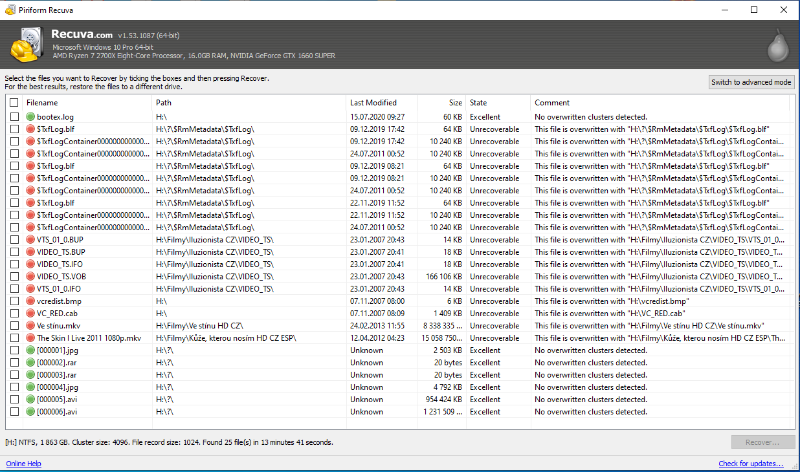Sort files by Size column header
This screenshot has width=800, height=472.
pos(455,103)
